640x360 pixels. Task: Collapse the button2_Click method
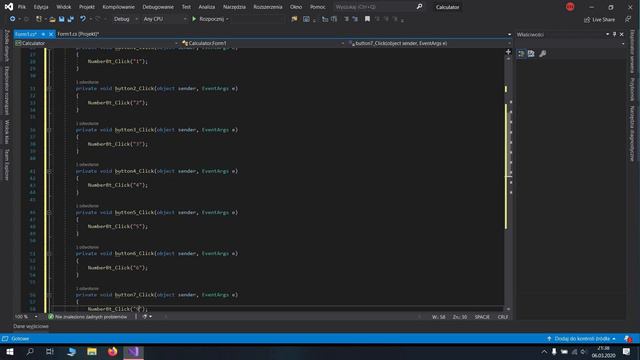49,89
